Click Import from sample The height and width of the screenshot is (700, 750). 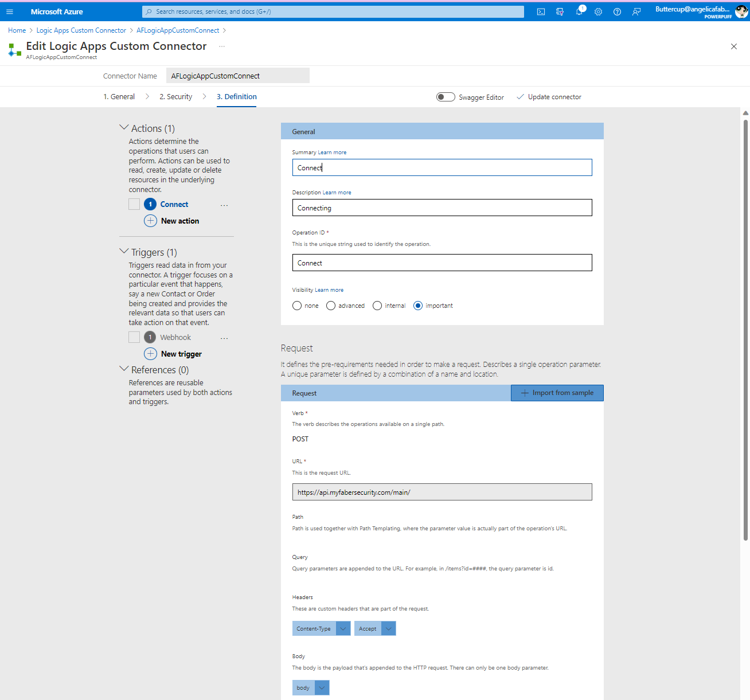click(x=557, y=393)
